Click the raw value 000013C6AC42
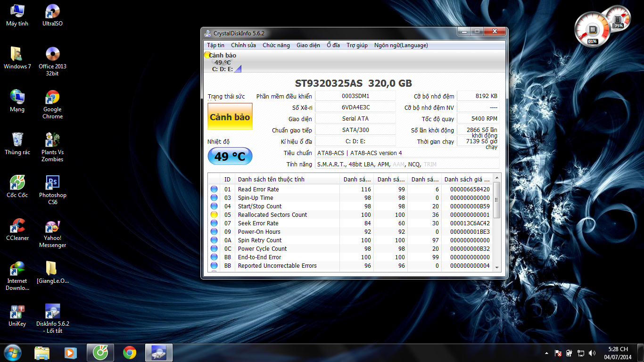Screen dimensions: 644x362 coord(470,223)
